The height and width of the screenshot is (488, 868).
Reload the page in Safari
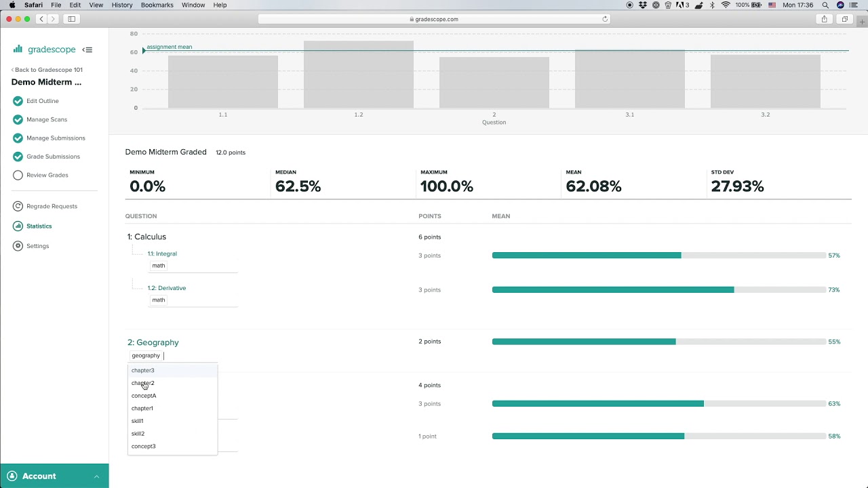click(x=605, y=19)
